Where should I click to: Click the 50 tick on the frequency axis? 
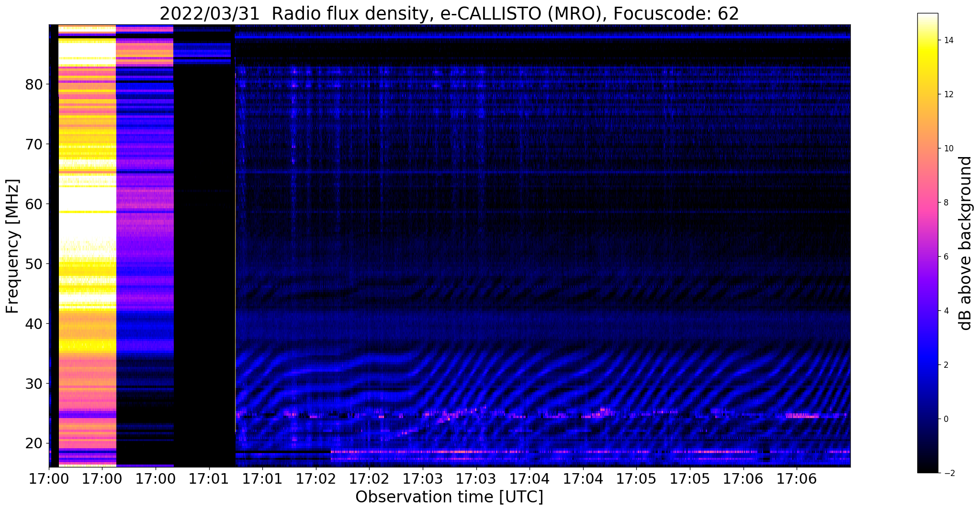point(34,264)
